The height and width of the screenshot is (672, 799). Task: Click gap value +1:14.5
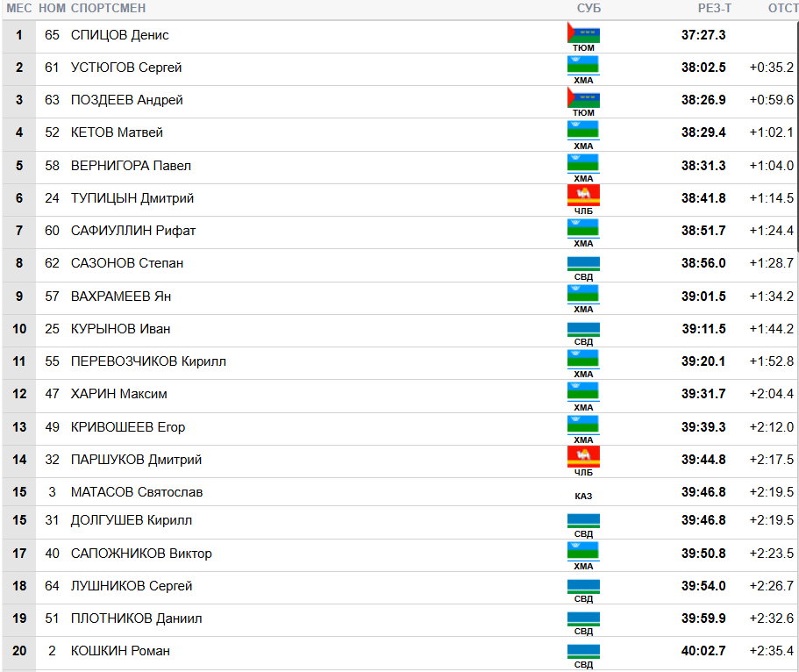tap(772, 198)
